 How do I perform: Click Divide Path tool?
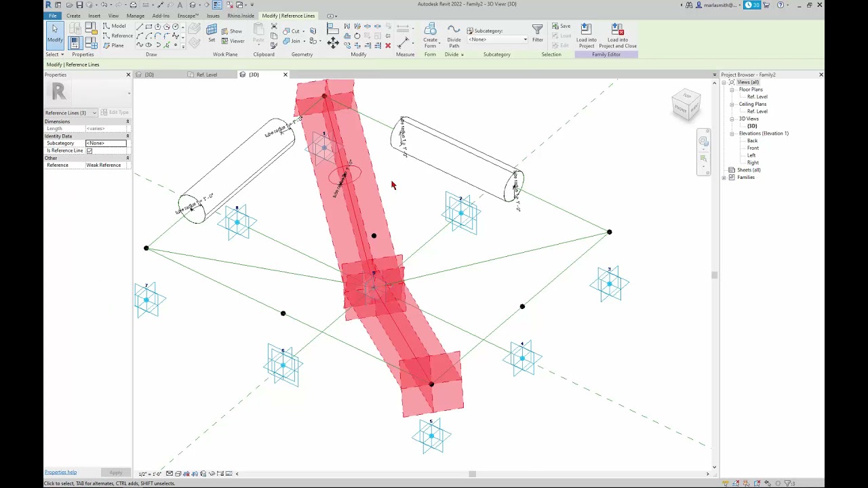click(454, 35)
